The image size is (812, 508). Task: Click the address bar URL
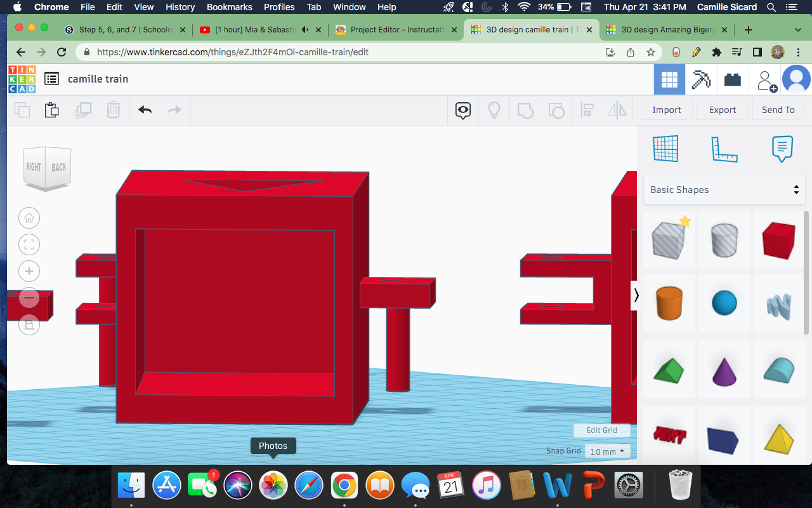click(x=233, y=52)
